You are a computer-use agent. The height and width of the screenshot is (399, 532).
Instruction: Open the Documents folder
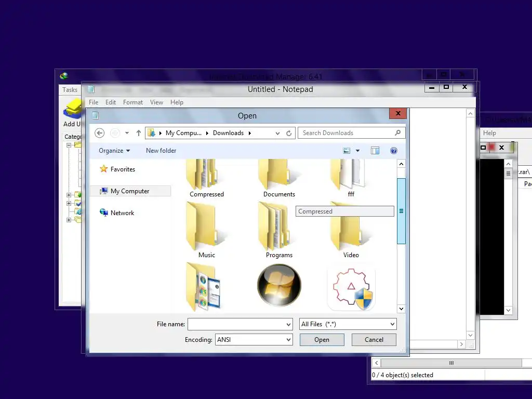(x=279, y=178)
